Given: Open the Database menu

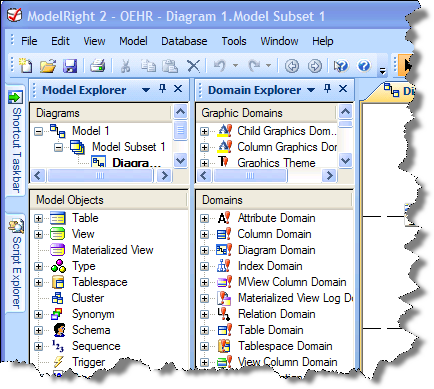Looking at the screenshot, I should point(184,41).
